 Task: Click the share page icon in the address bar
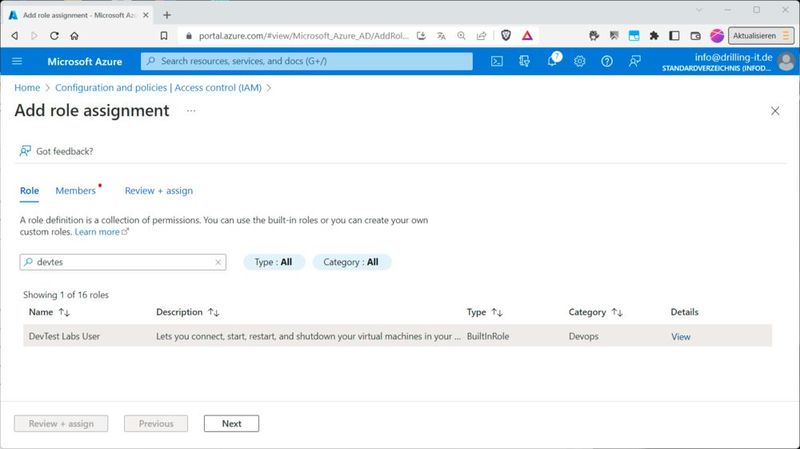coord(481,36)
